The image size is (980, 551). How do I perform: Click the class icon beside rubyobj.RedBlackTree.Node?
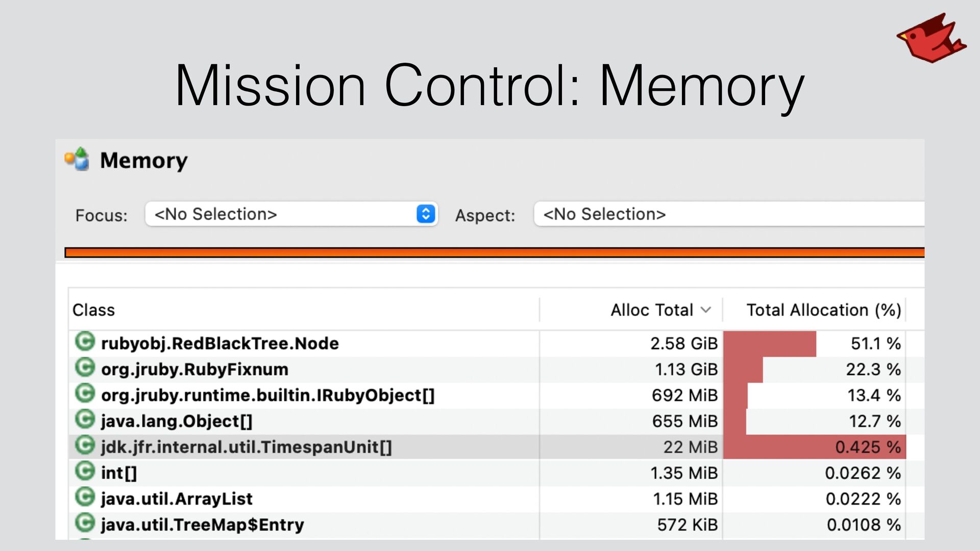[x=85, y=342]
